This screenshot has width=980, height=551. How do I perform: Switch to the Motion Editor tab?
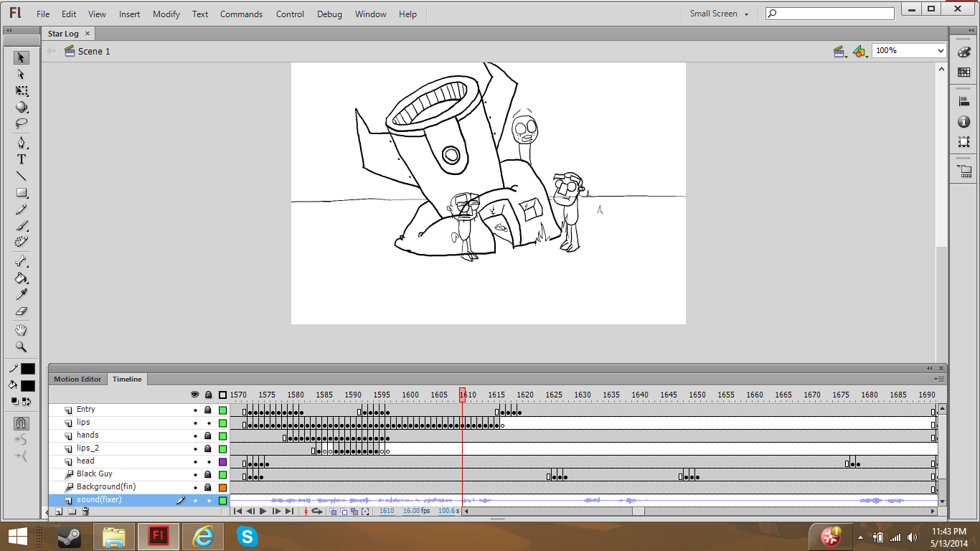click(77, 380)
